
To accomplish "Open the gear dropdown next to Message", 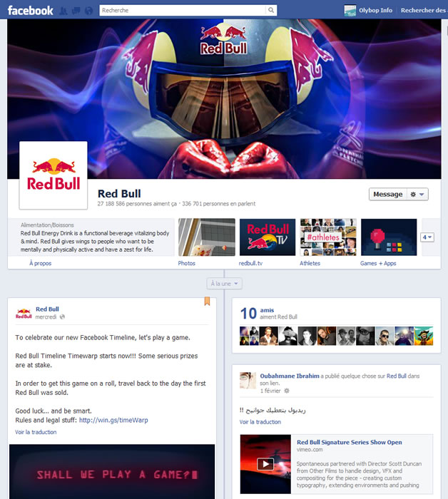I will click(417, 194).
